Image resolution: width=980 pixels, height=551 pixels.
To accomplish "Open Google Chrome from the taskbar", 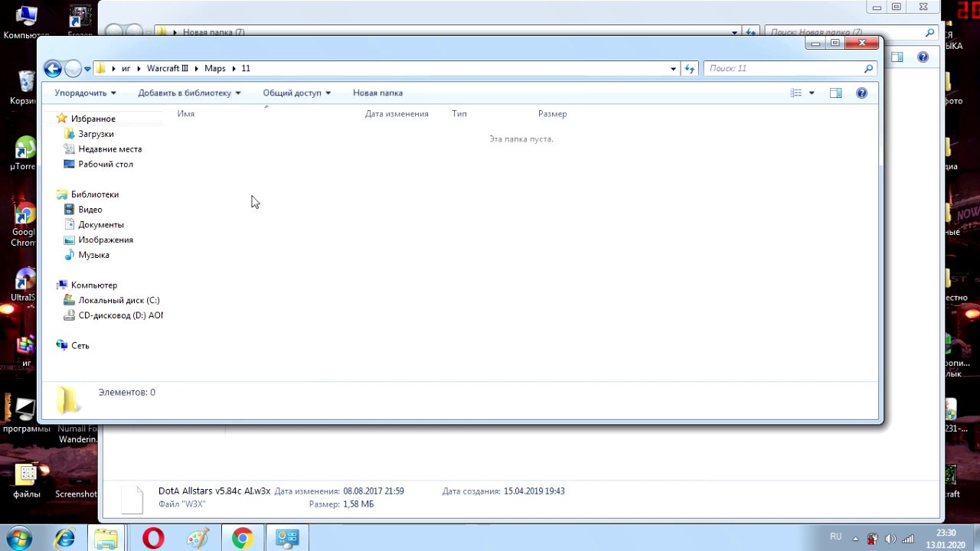I will pyautogui.click(x=242, y=538).
